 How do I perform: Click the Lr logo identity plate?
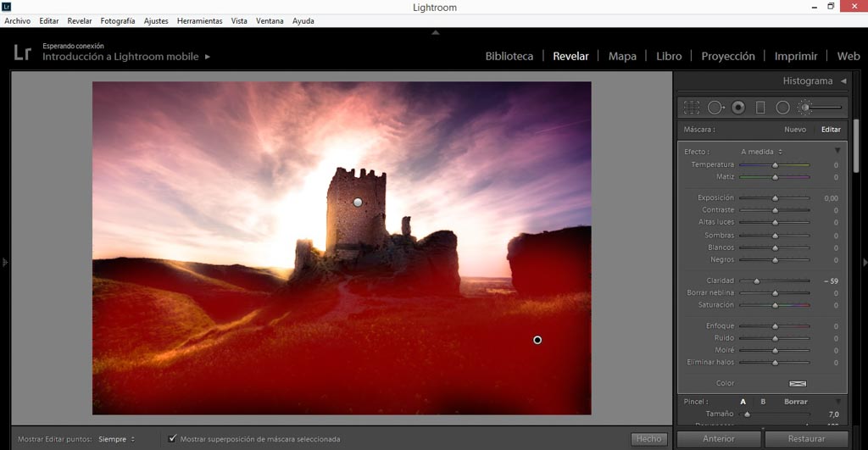pos(23,53)
